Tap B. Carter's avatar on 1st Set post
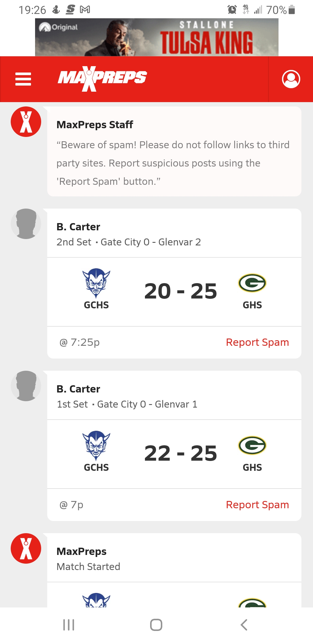Viewport: 313px width, 644px height. 26,386
